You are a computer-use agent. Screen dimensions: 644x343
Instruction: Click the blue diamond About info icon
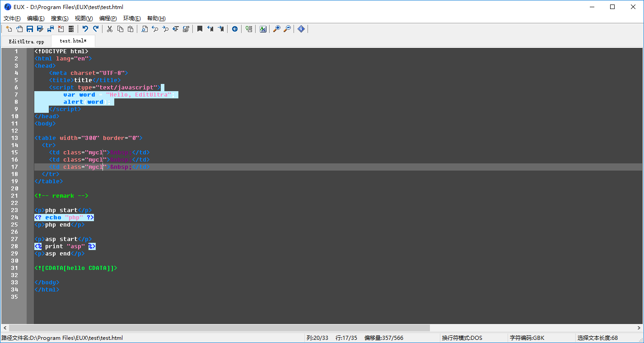tap(301, 29)
